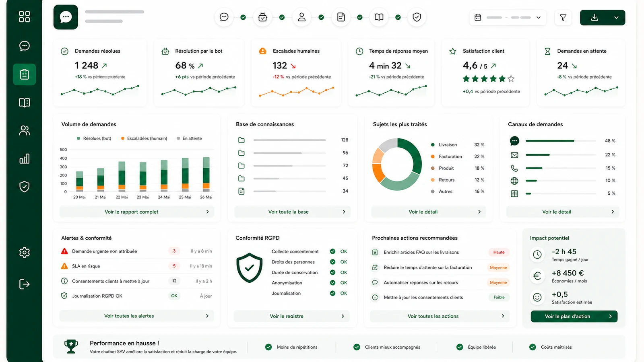Expand chevron on Voir toute la base

pos(344,212)
